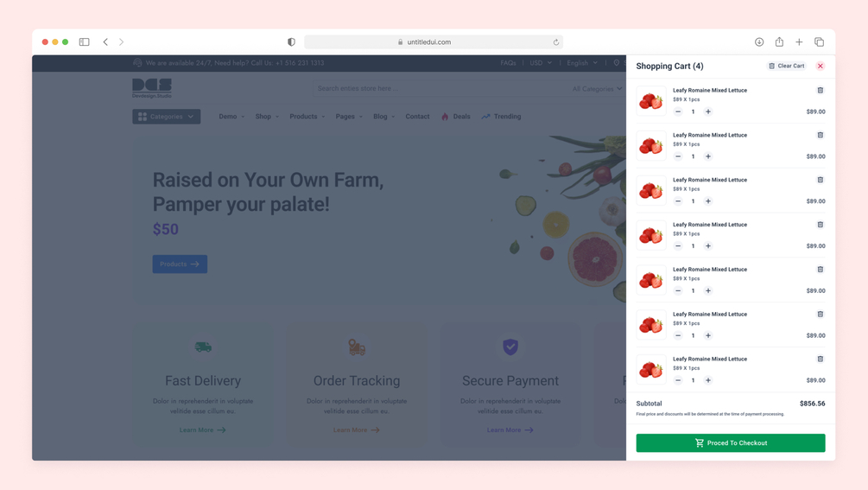Select the Contact menu item
Viewport: 868px width, 490px height.
point(417,117)
